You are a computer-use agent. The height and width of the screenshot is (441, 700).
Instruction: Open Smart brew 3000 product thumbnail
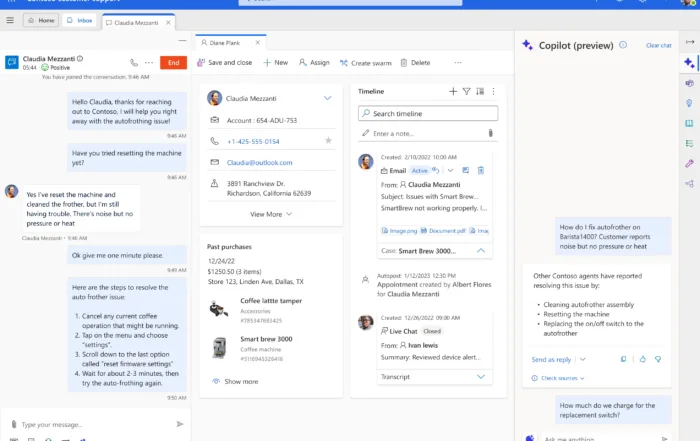pos(219,348)
